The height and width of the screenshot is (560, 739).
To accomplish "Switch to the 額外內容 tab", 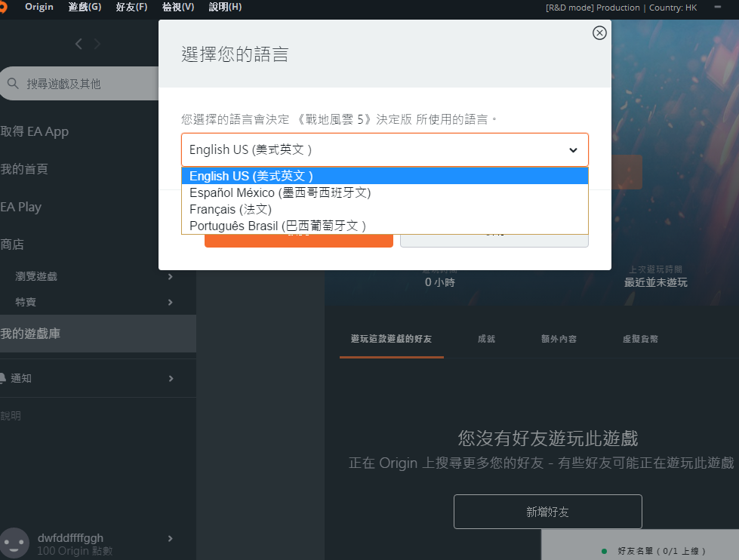I will pos(559,340).
